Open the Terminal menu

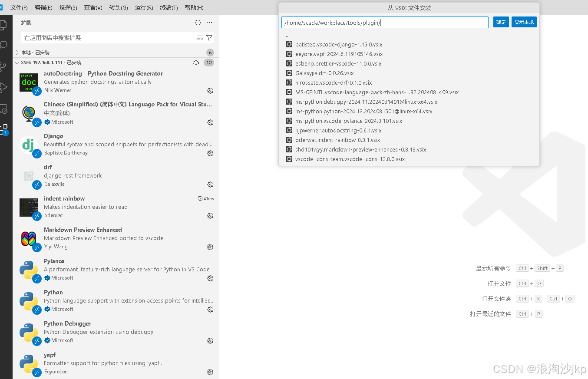click(x=169, y=7)
